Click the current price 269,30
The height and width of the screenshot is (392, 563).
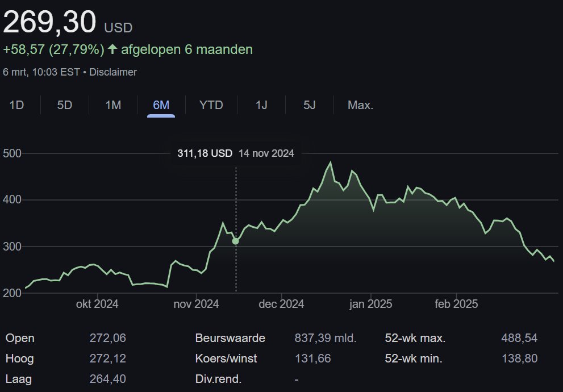49,22
